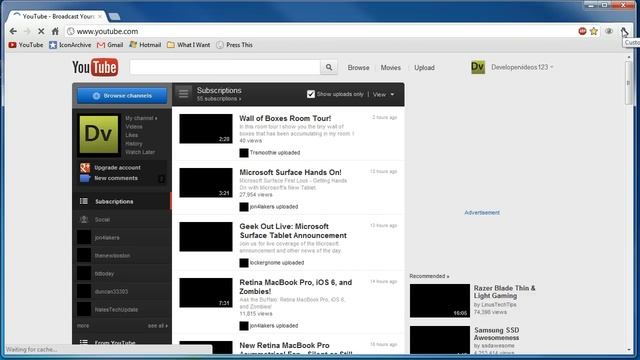Open Videos in the sidebar
This screenshot has width=640, height=360.
134,127
